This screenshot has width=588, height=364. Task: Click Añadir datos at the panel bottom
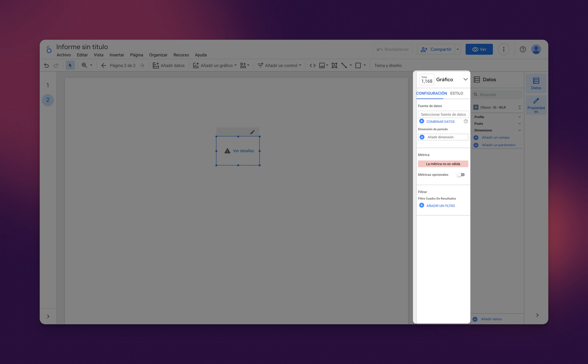click(491, 319)
